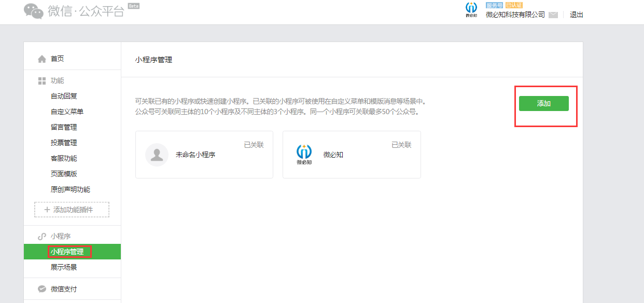
Task: Click 微必知科技有限公司 account name
Action: [515, 15]
